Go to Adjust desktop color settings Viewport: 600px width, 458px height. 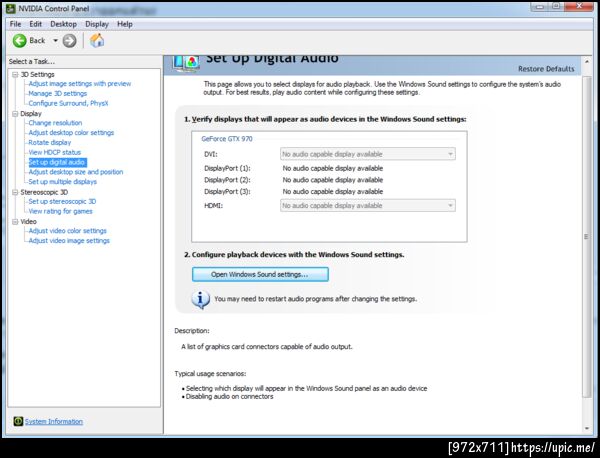(71, 133)
